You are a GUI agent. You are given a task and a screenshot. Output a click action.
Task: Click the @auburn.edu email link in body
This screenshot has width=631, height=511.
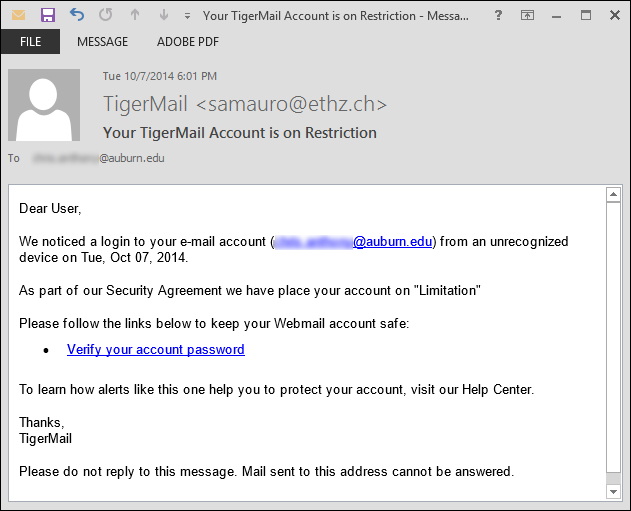click(x=353, y=241)
